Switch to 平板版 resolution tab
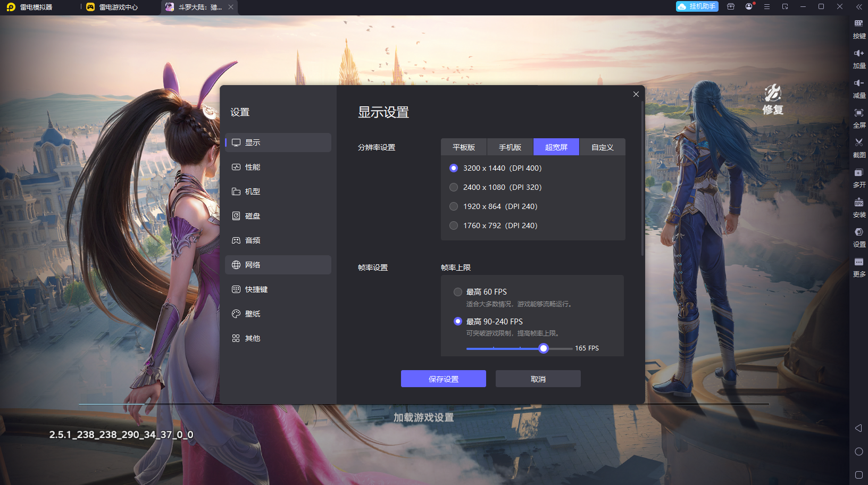The image size is (868, 485). (464, 147)
